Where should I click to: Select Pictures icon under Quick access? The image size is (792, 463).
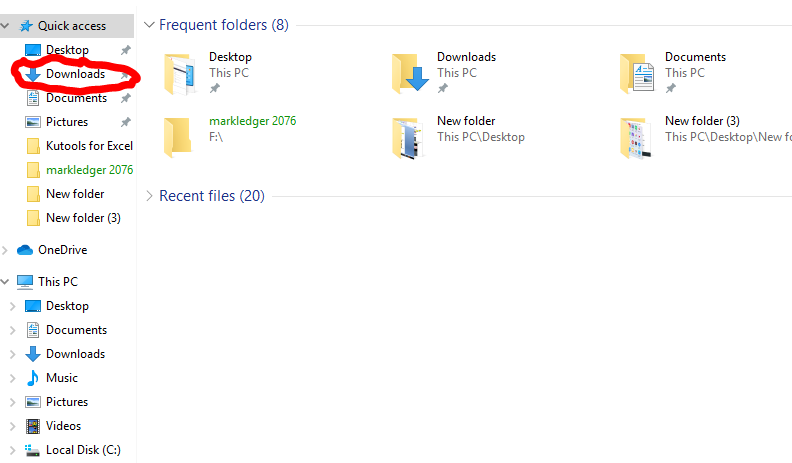pyautogui.click(x=33, y=122)
